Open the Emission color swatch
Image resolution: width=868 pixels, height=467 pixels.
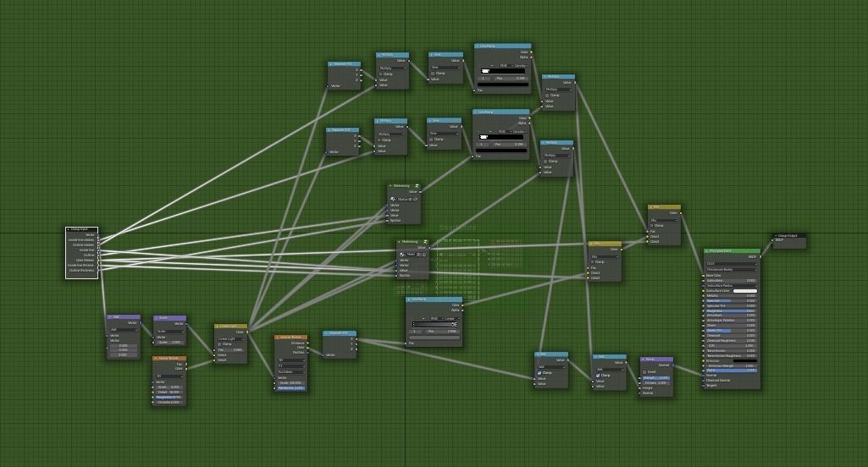click(745, 360)
